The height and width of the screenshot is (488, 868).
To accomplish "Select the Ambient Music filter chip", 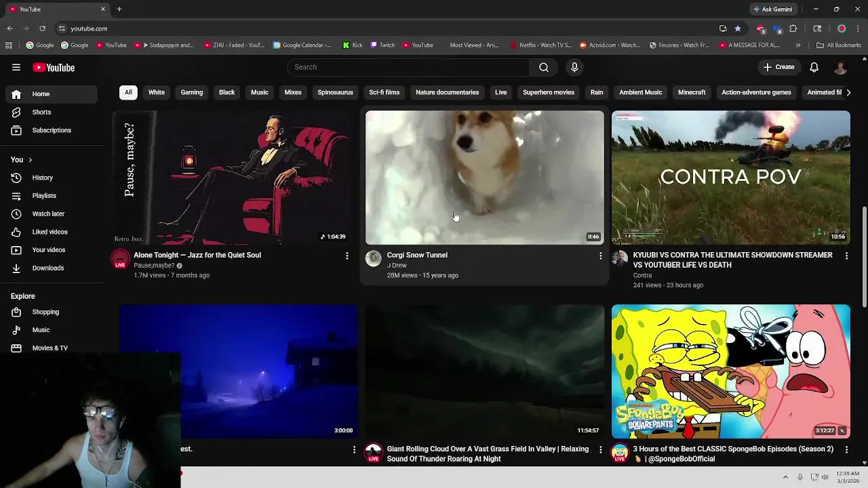I will pyautogui.click(x=640, y=92).
